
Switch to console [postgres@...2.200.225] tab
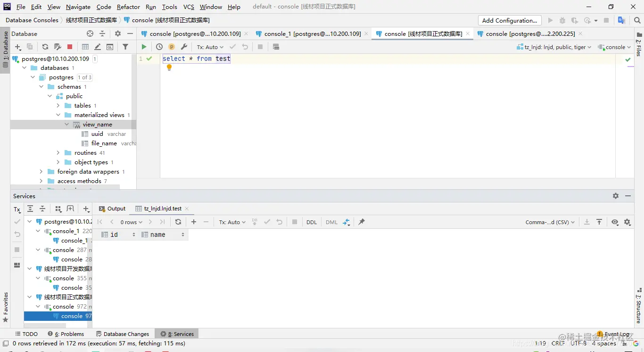pyautogui.click(x=530, y=34)
